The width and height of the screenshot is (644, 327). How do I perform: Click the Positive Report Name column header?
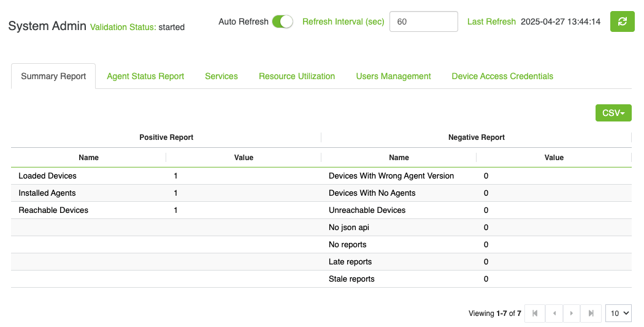click(x=88, y=158)
